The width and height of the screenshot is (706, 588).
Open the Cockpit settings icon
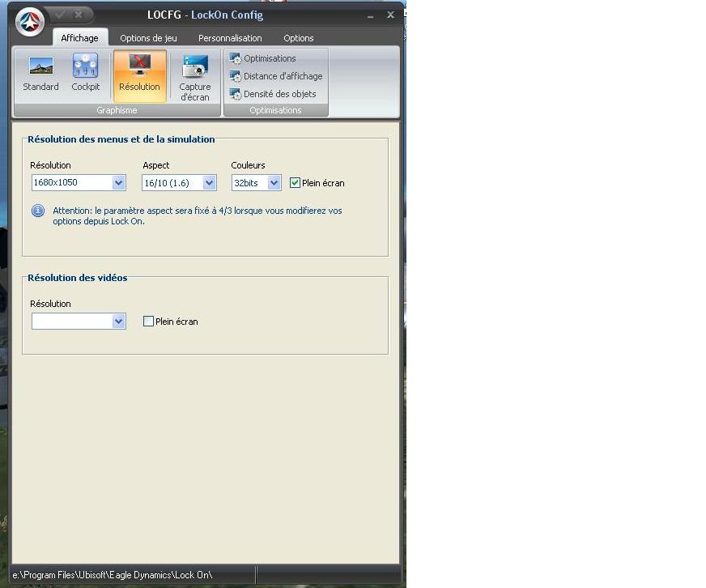tap(85, 74)
